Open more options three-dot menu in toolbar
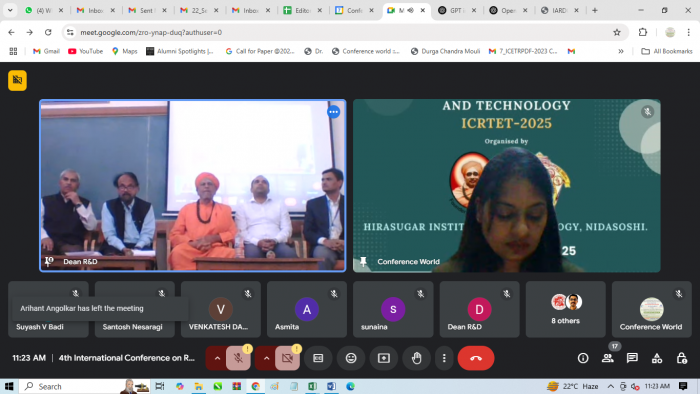Screen dimensions: 700x394 click(444, 358)
